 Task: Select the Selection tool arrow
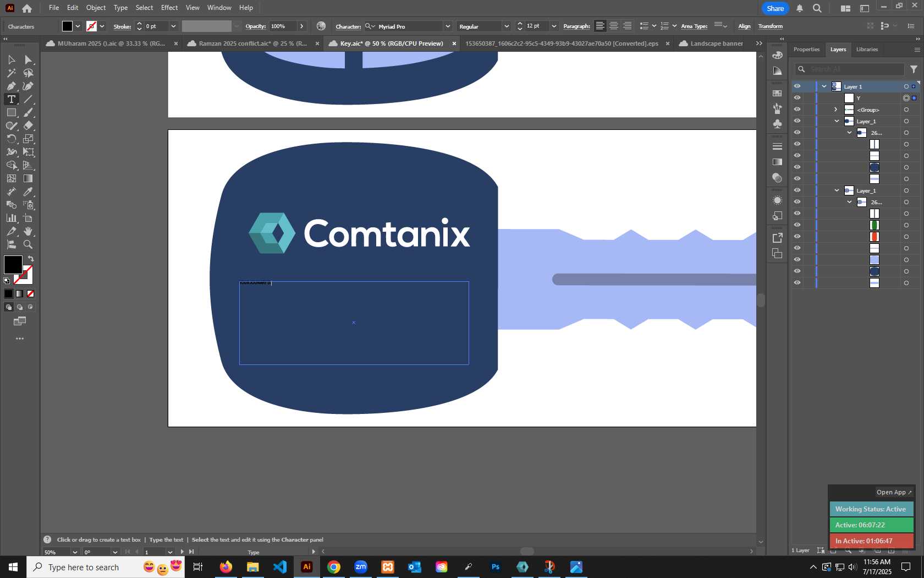point(11,59)
